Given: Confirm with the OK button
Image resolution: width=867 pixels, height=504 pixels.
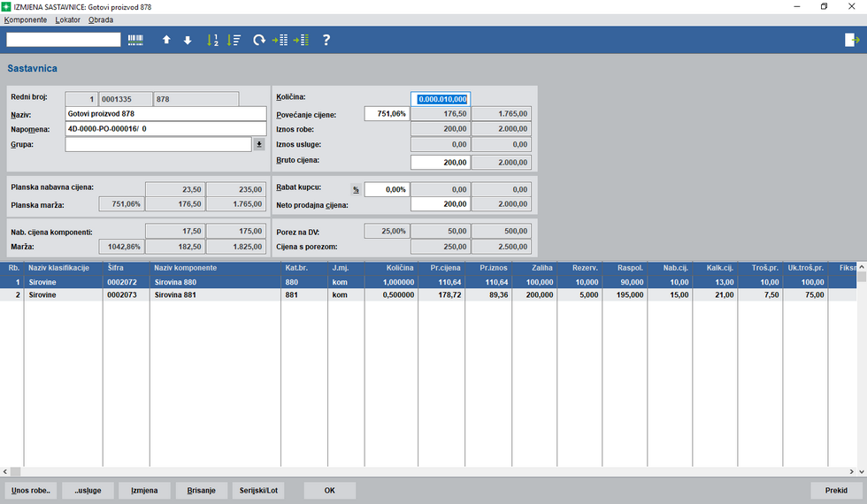Looking at the screenshot, I should tap(329, 490).
